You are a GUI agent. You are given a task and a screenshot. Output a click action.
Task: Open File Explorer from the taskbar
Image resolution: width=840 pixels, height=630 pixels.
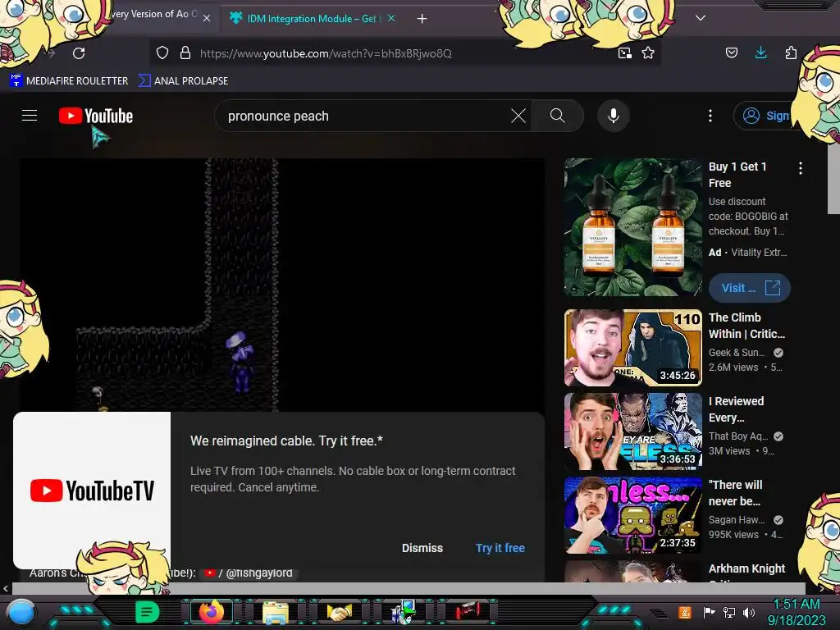pyautogui.click(x=276, y=613)
